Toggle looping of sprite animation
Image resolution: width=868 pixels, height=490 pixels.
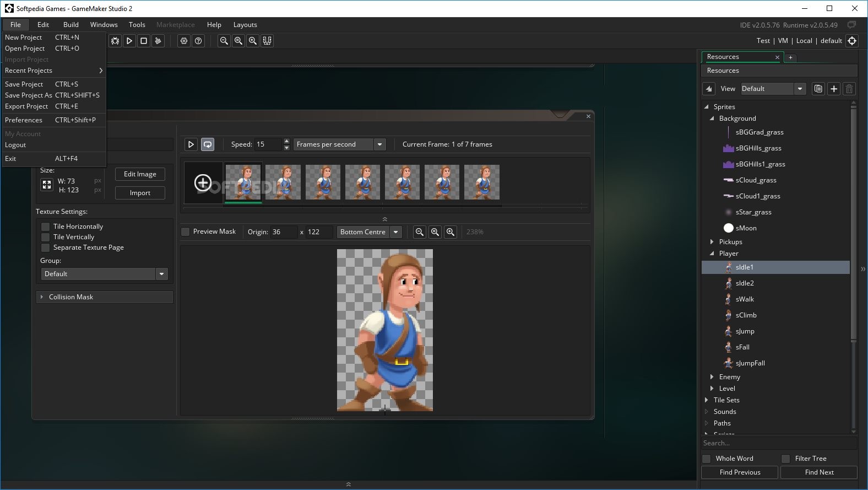click(208, 144)
